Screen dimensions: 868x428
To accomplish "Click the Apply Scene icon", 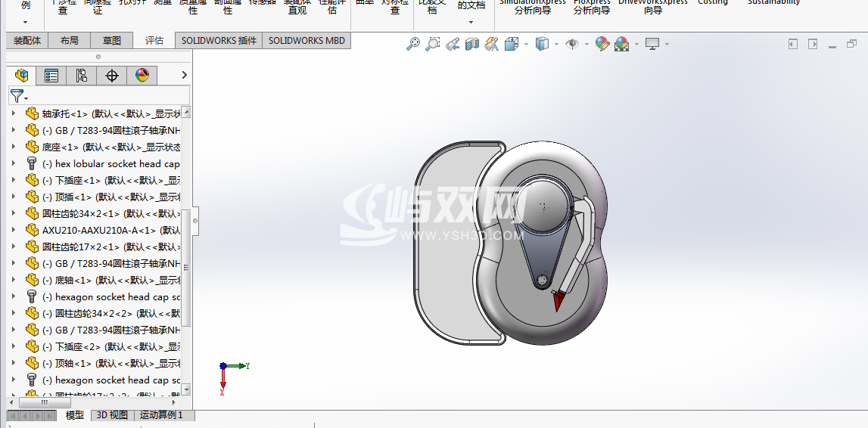I will coord(621,44).
